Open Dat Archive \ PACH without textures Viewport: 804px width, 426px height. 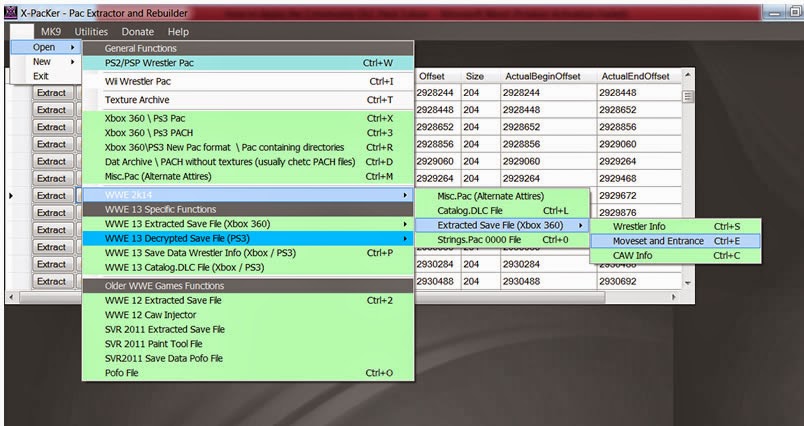pos(248,162)
